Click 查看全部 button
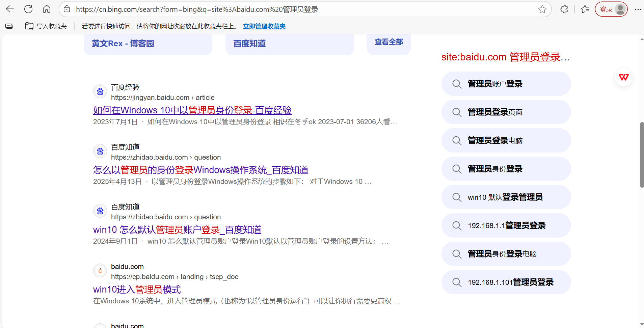644x328 pixels. coord(389,42)
